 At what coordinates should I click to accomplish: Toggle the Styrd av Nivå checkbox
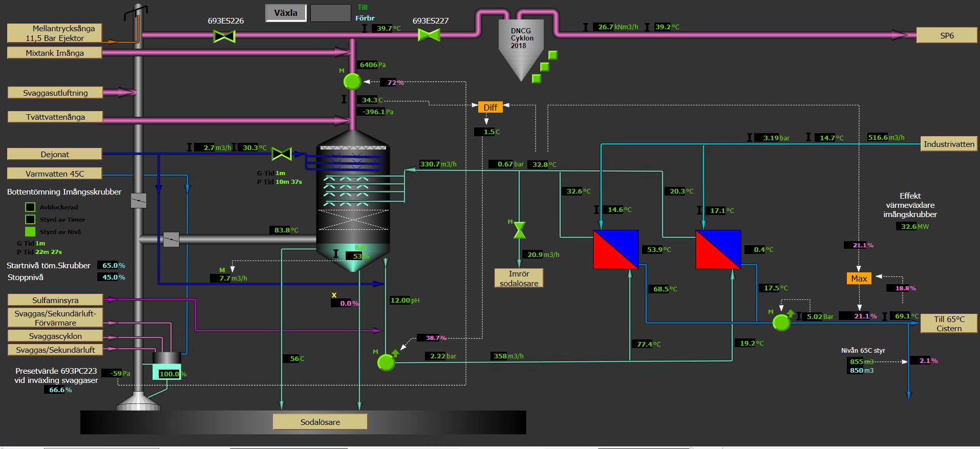(x=30, y=232)
